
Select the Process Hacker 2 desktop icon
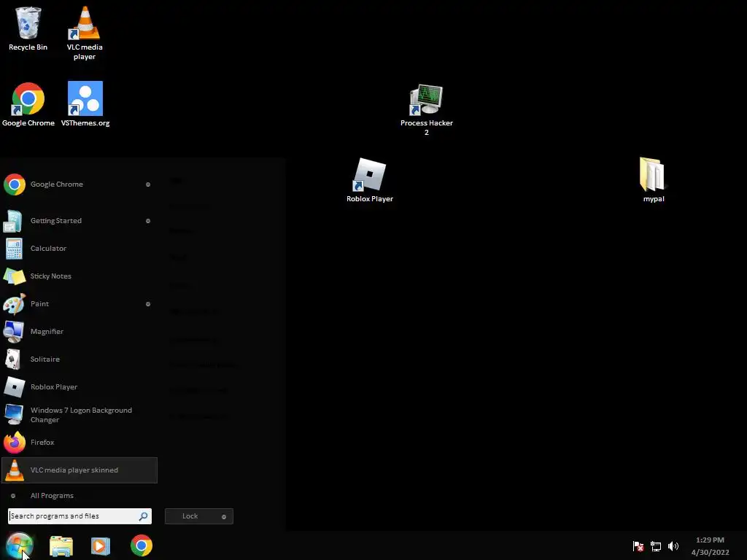click(426, 110)
